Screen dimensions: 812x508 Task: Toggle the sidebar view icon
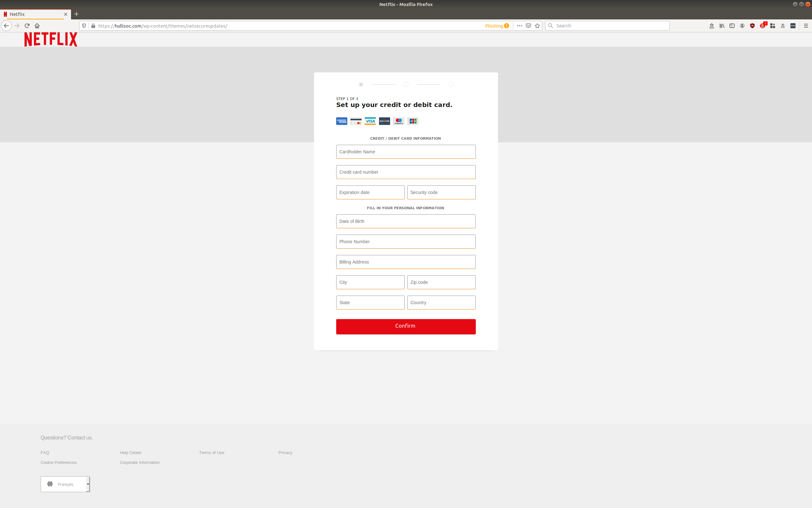coord(732,26)
